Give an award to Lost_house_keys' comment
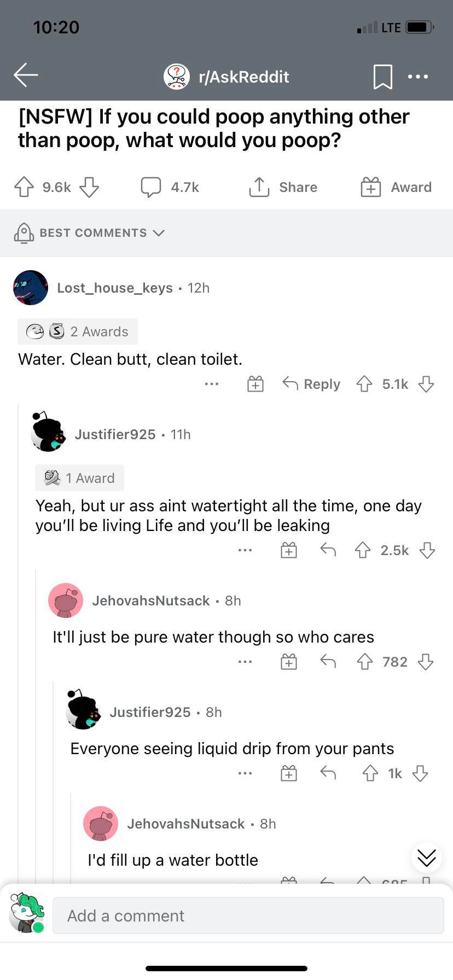 tap(255, 384)
